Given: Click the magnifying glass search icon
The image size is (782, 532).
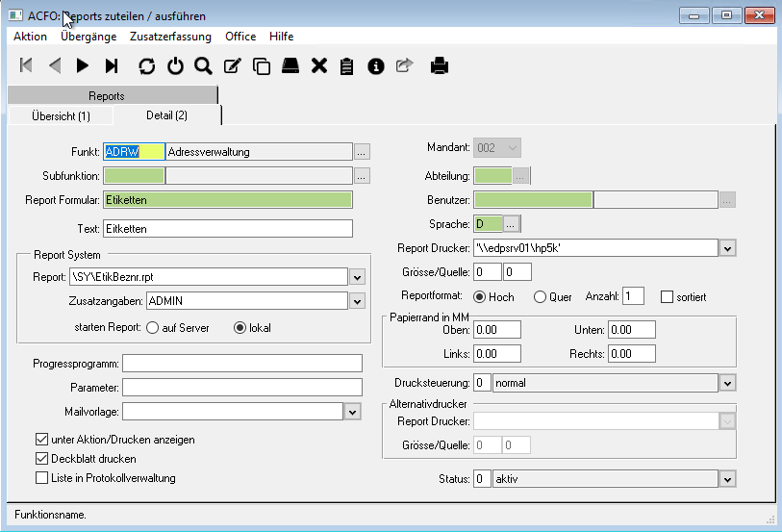Looking at the screenshot, I should click(x=203, y=65).
